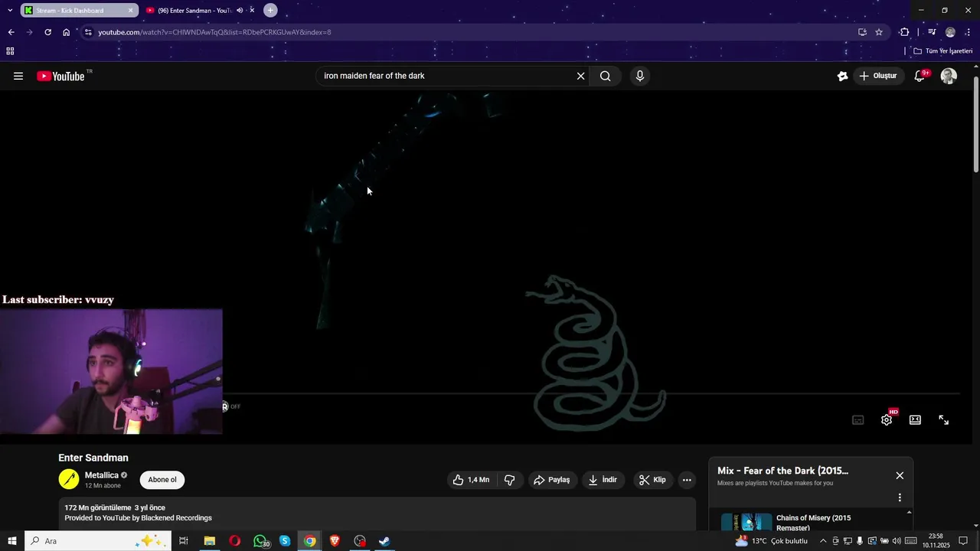980x551 pixels.
Task: Open the apps grid in the bookmarks bar
Action: pos(10,51)
